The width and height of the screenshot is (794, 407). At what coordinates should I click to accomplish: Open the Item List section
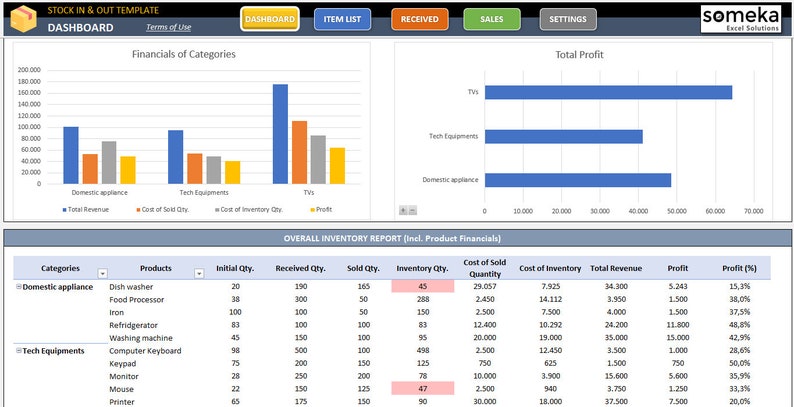click(342, 19)
